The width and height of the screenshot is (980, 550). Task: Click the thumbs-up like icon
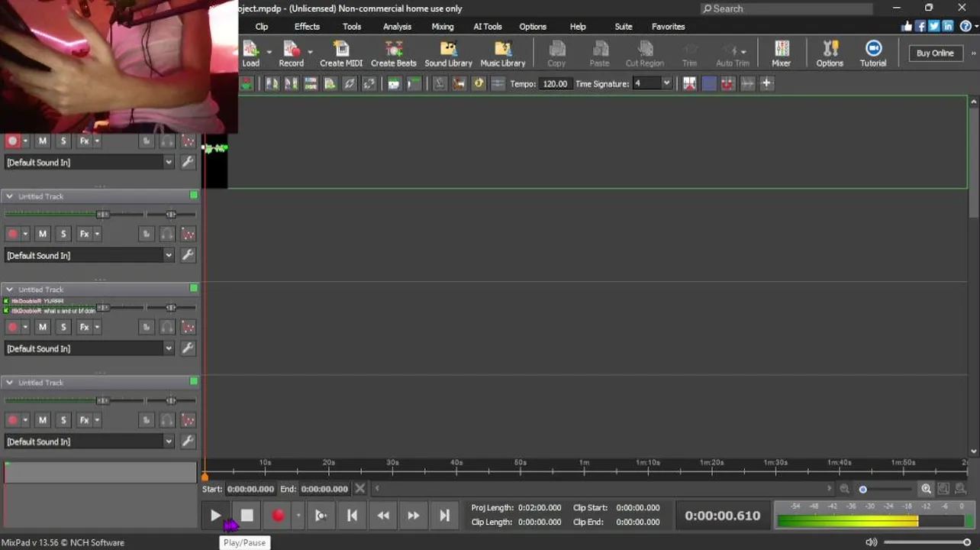tap(907, 26)
